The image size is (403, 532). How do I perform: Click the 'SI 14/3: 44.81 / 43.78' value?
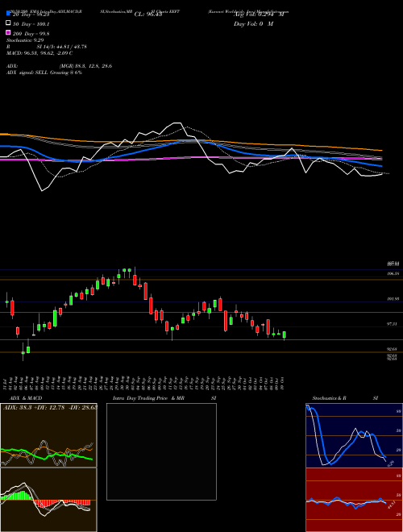click(61, 47)
